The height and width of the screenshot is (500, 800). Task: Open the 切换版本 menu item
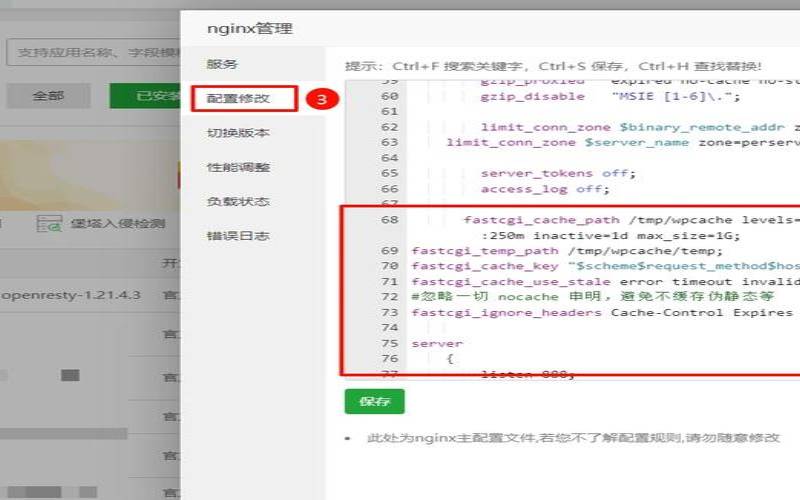point(238,133)
